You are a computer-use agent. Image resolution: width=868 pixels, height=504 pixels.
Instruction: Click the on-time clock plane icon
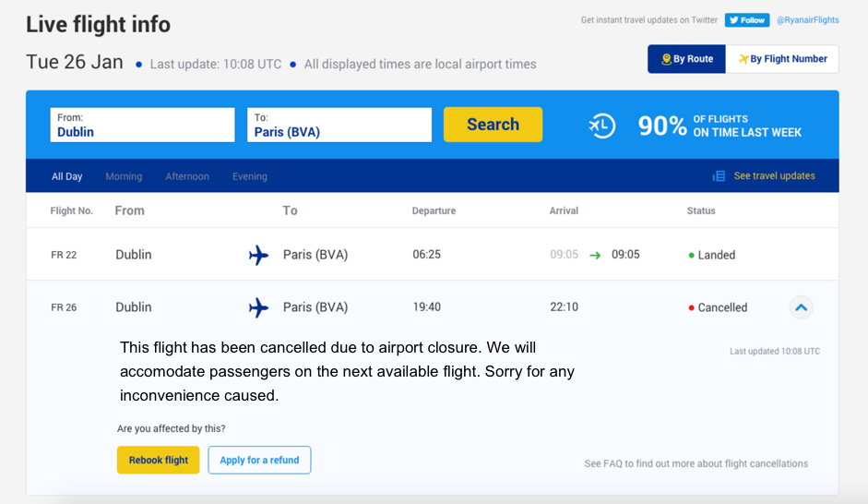pos(601,126)
